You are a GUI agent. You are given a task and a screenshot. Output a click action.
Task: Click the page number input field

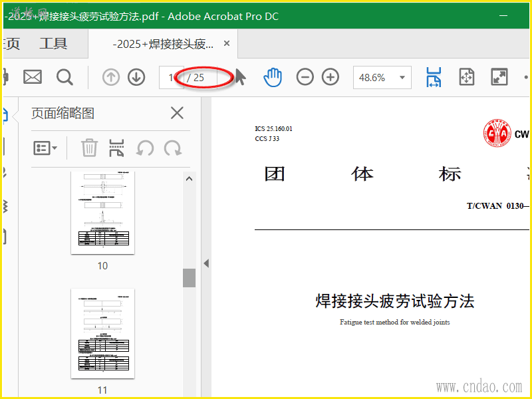172,77
